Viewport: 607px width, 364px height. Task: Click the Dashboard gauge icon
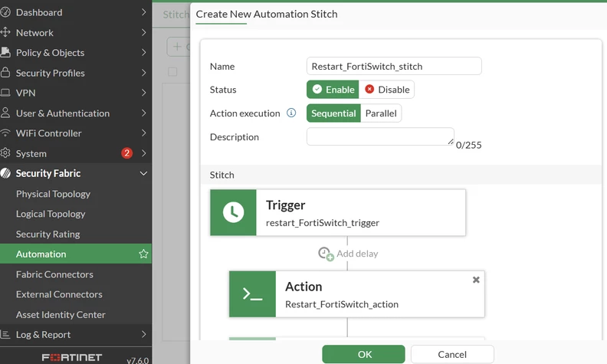5,12
